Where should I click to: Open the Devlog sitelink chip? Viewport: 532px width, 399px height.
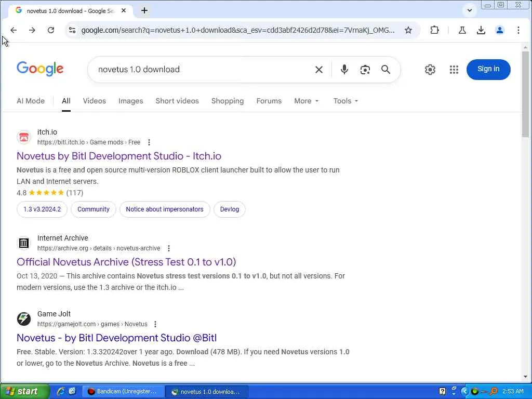click(229, 209)
